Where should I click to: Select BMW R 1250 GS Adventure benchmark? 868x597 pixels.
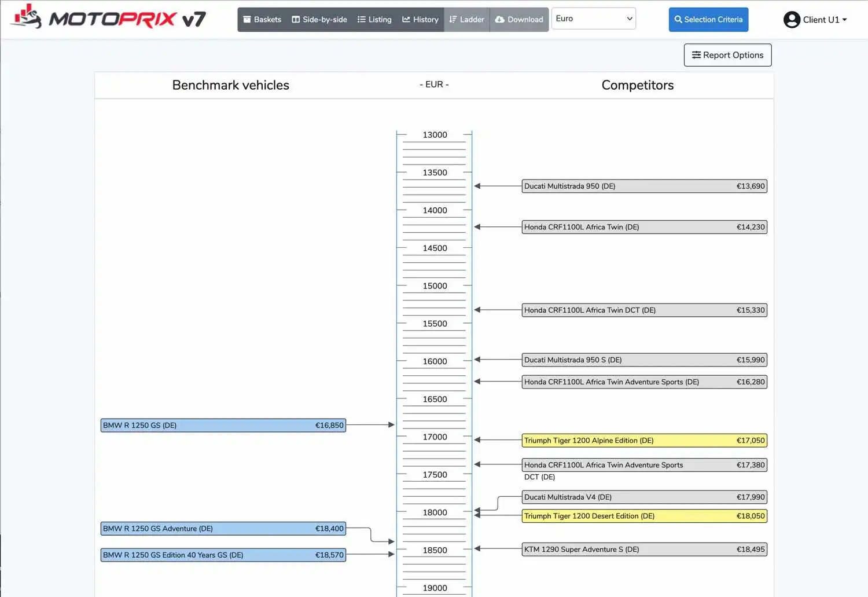tap(223, 529)
